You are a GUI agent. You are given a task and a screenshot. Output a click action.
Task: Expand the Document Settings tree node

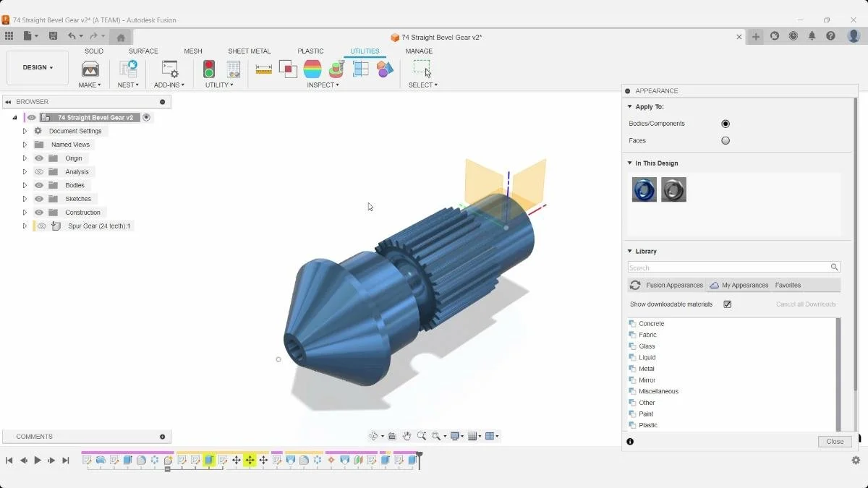(25, 131)
